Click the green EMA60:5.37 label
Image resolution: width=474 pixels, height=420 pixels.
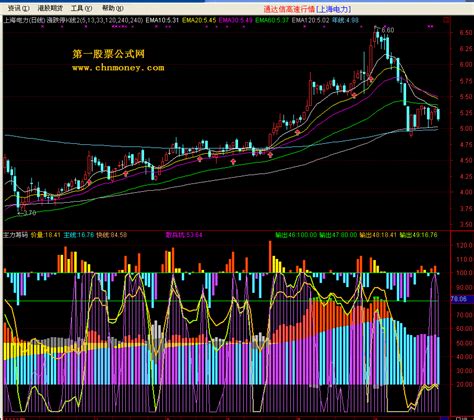point(272,20)
